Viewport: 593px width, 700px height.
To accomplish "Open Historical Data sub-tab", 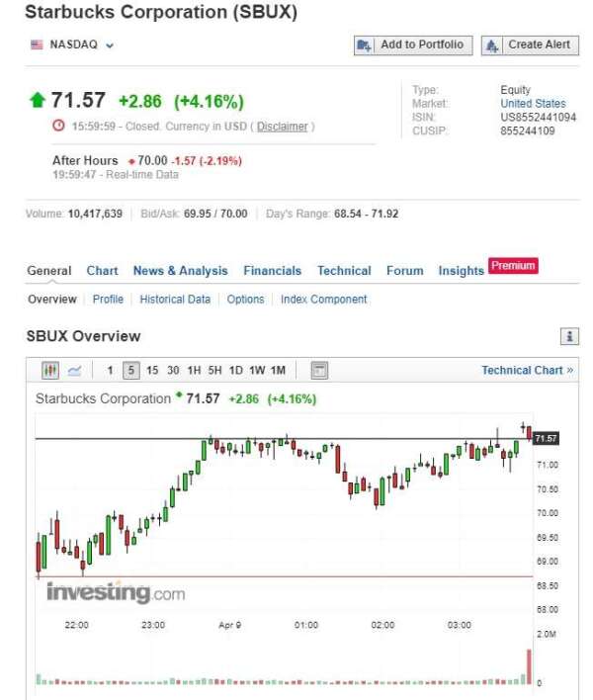I will click(175, 300).
